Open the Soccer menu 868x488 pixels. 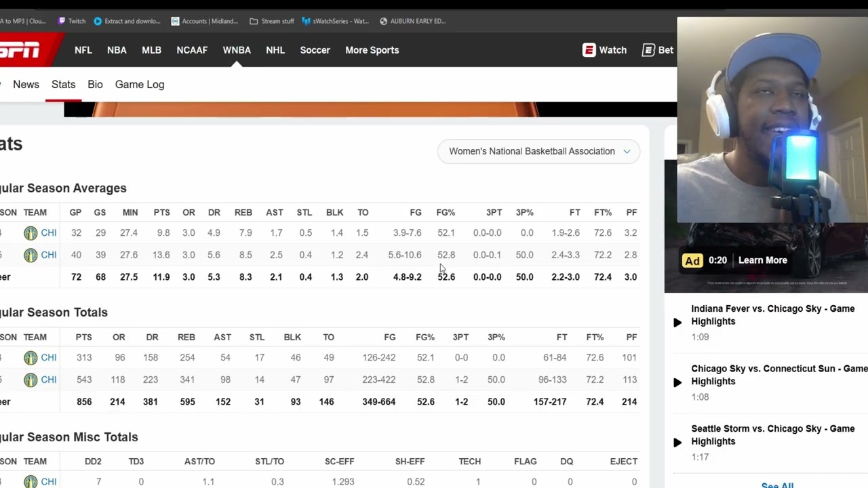[315, 50]
